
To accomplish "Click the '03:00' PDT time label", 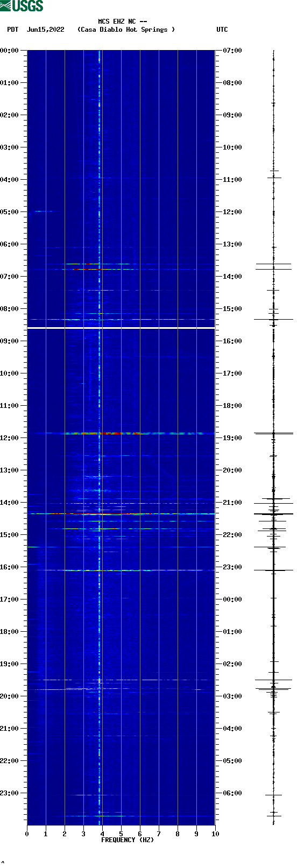I will pos(9,147).
